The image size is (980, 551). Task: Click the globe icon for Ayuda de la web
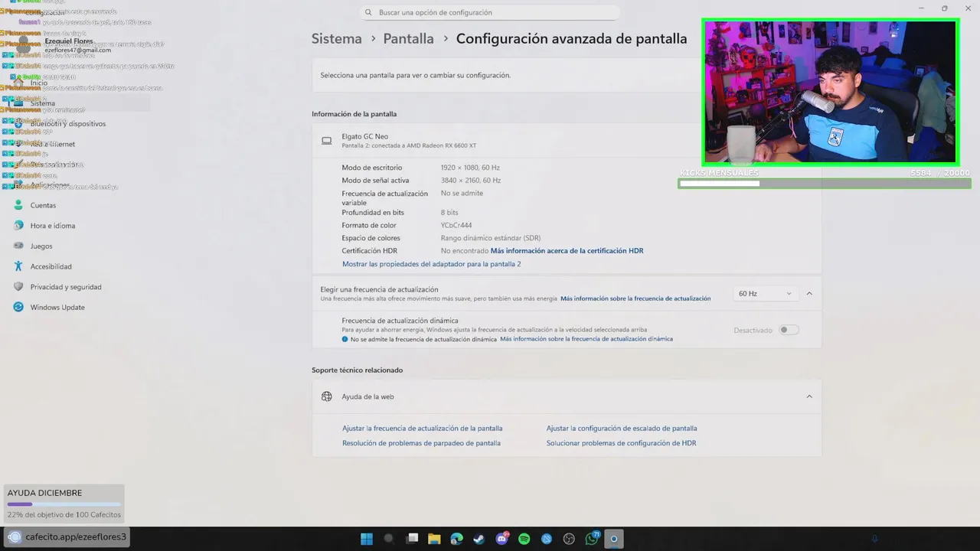(327, 396)
